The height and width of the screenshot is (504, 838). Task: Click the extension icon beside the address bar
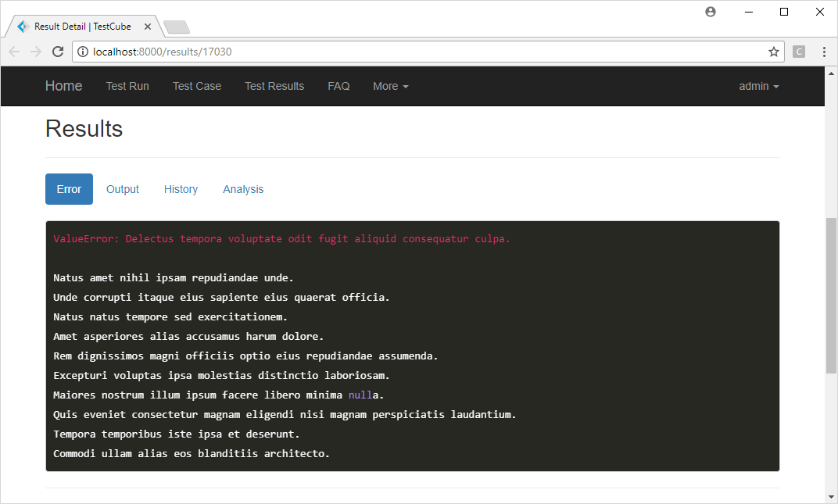tap(798, 52)
